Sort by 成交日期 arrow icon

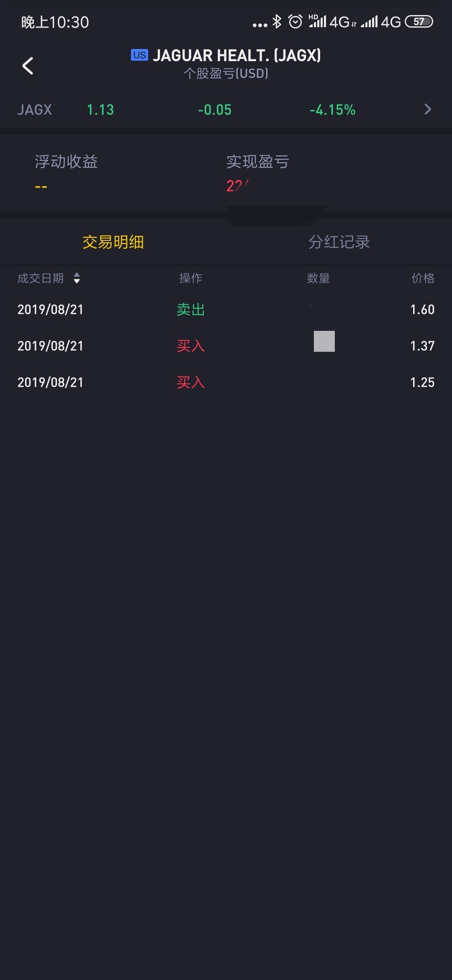(77, 278)
